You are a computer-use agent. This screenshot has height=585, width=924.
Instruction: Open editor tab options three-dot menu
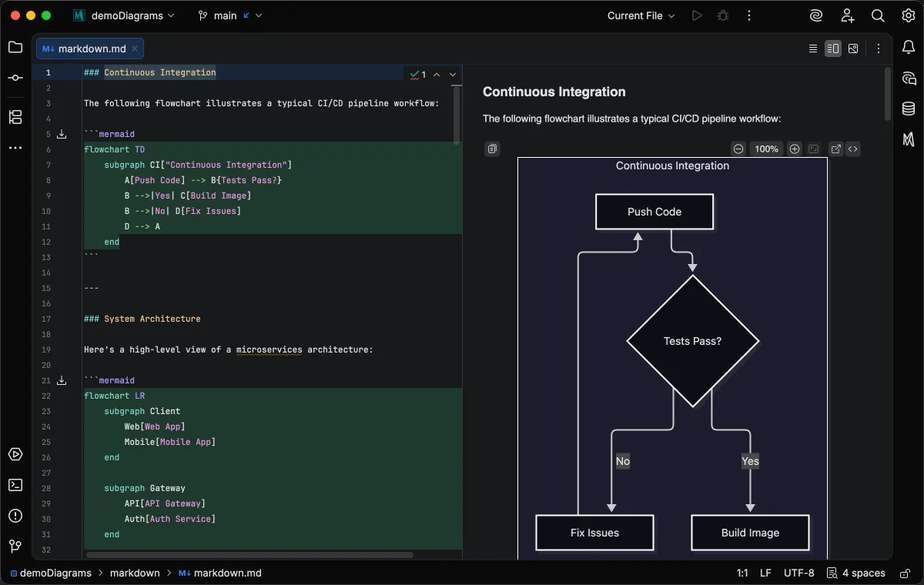pos(879,48)
